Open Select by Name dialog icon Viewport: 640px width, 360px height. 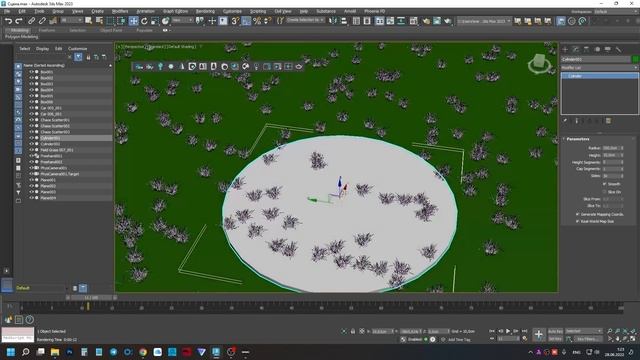click(x=99, y=21)
